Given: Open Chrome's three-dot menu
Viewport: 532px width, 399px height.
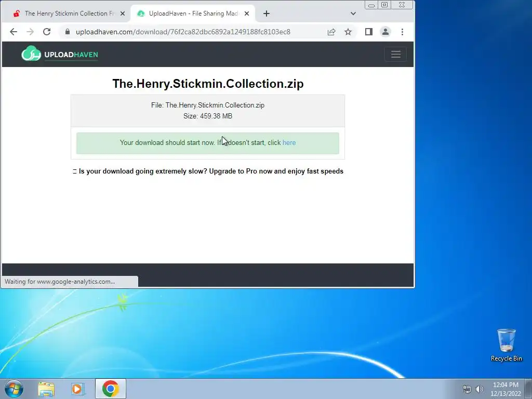Looking at the screenshot, I should point(403,32).
